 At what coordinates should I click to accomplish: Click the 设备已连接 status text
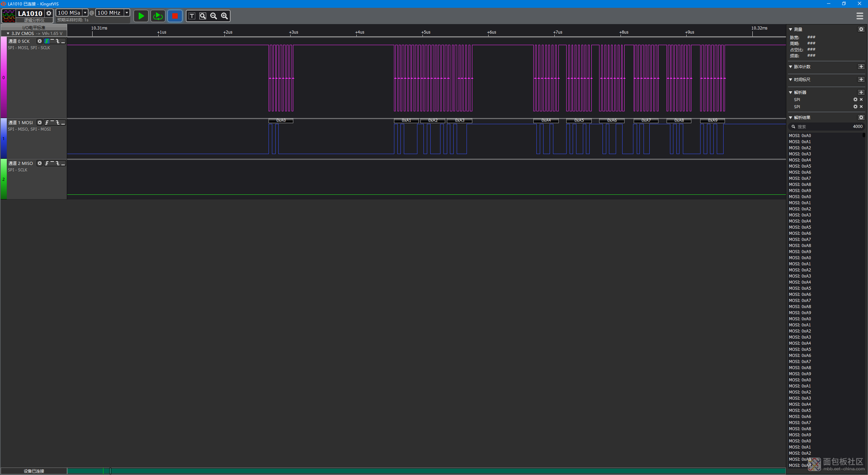point(34,471)
